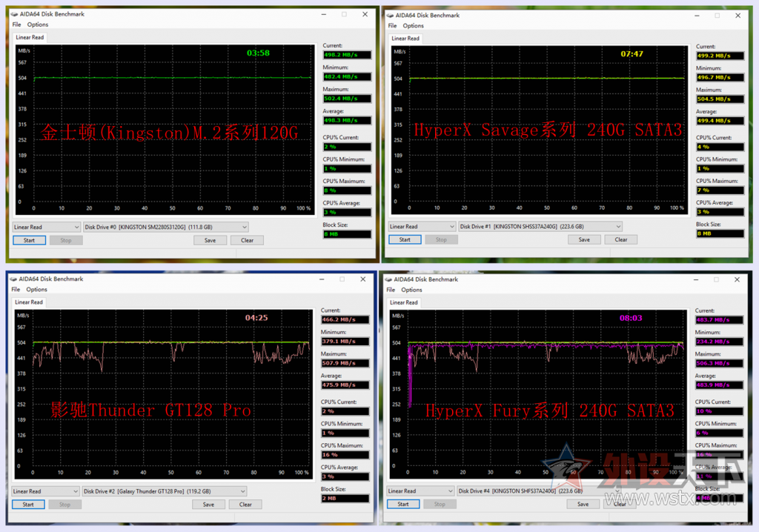The image size is (759, 532).
Task: Expand test type dropdown in Galaxy Thunder window
Action: click(x=45, y=491)
